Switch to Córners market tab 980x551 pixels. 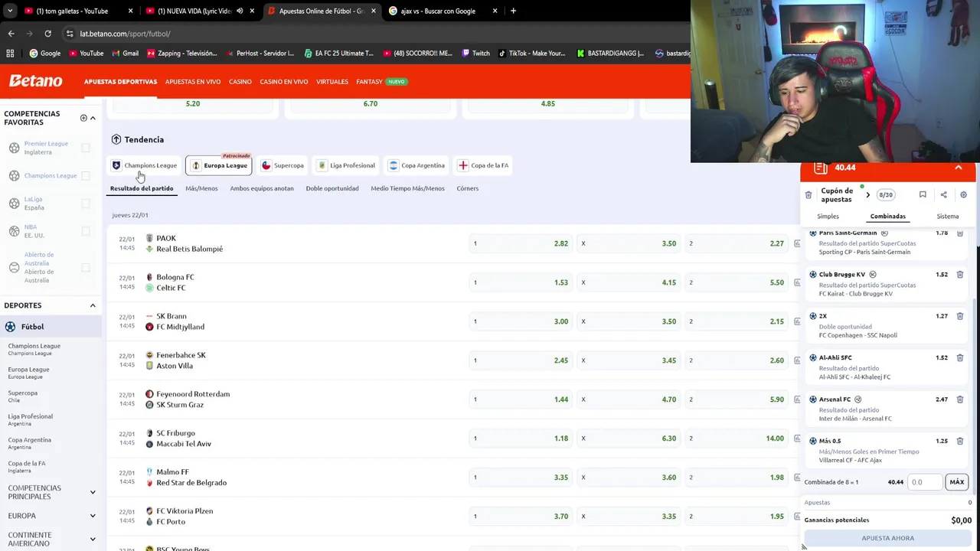tap(467, 188)
